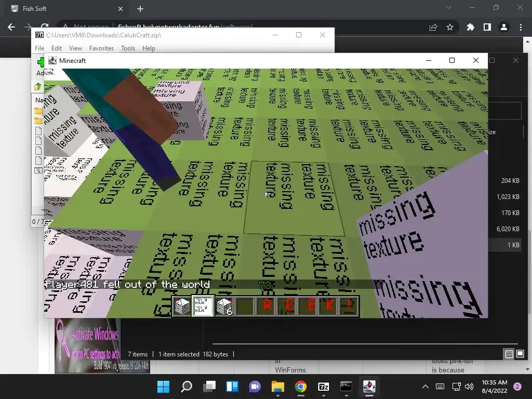Click the Chrome page scrollbar up arrow
This screenshot has width=532, height=399.
pos(528,42)
